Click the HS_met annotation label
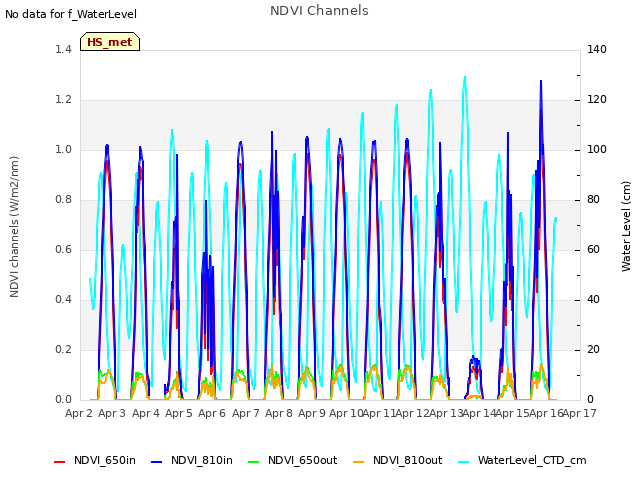 [110, 42]
